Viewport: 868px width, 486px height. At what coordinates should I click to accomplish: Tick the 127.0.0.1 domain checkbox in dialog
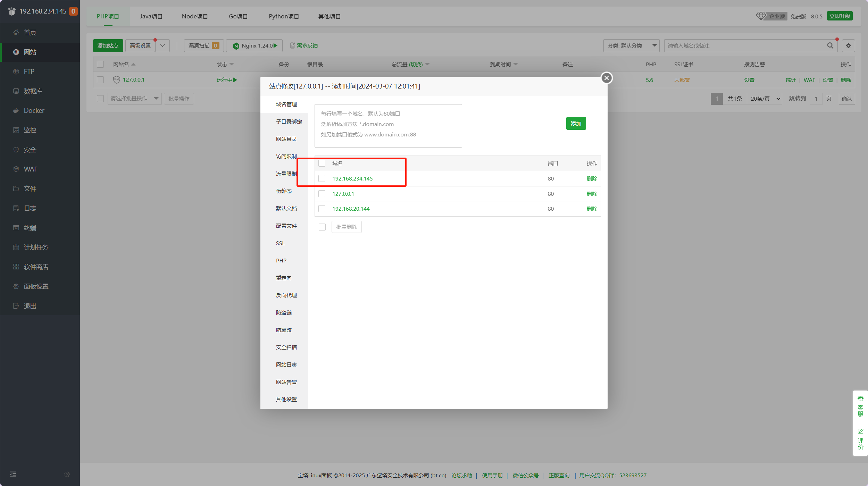pyautogui.click(x=322, y=194)
